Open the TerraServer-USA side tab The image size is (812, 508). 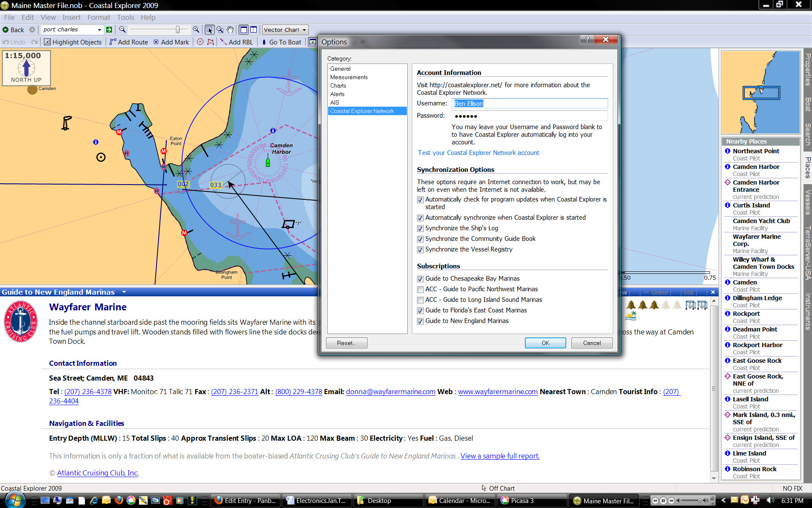(x=807, y=253)
